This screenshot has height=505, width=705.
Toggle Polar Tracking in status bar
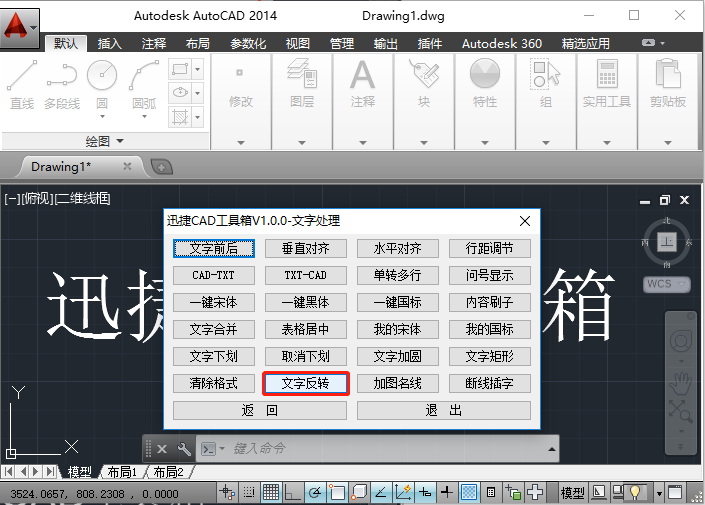click(x=315, y=493)
